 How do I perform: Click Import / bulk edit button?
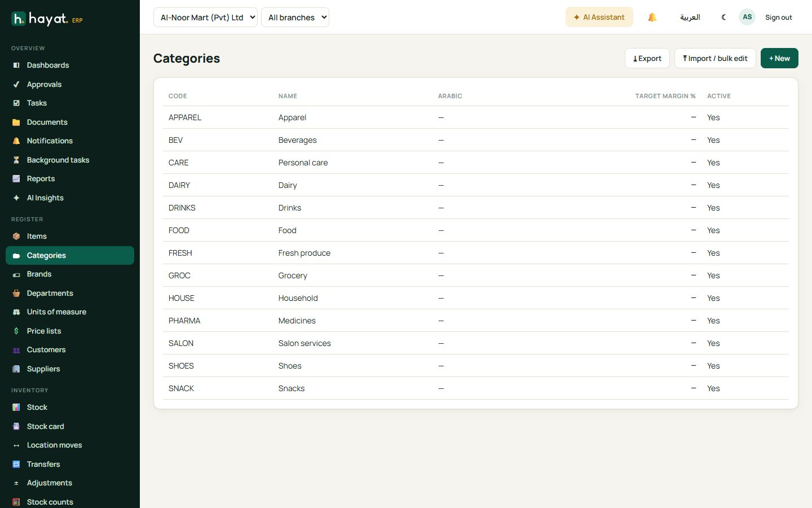[715, 58]
